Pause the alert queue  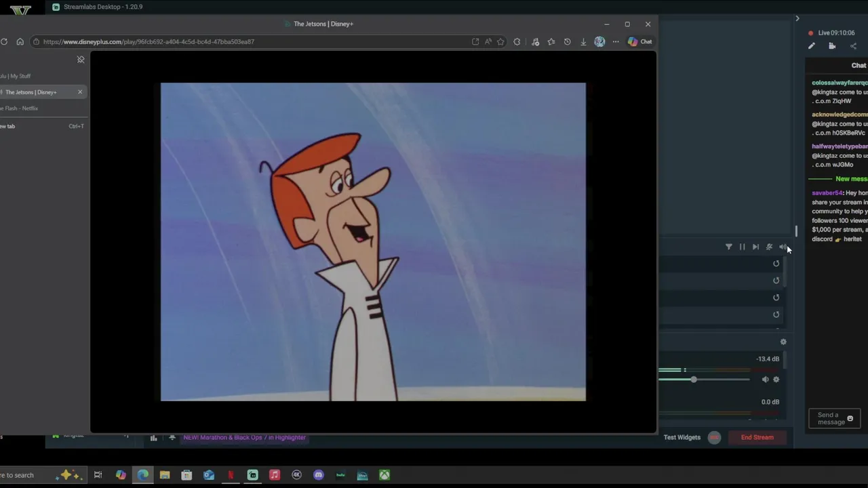743,247
